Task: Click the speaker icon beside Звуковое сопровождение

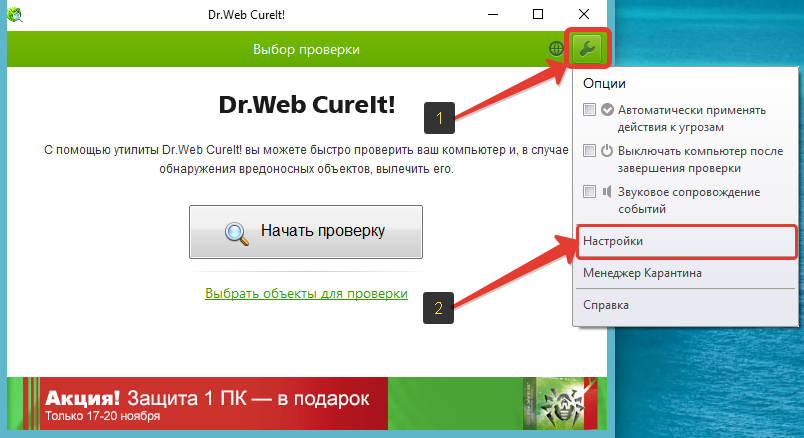Action: point(607,192)
